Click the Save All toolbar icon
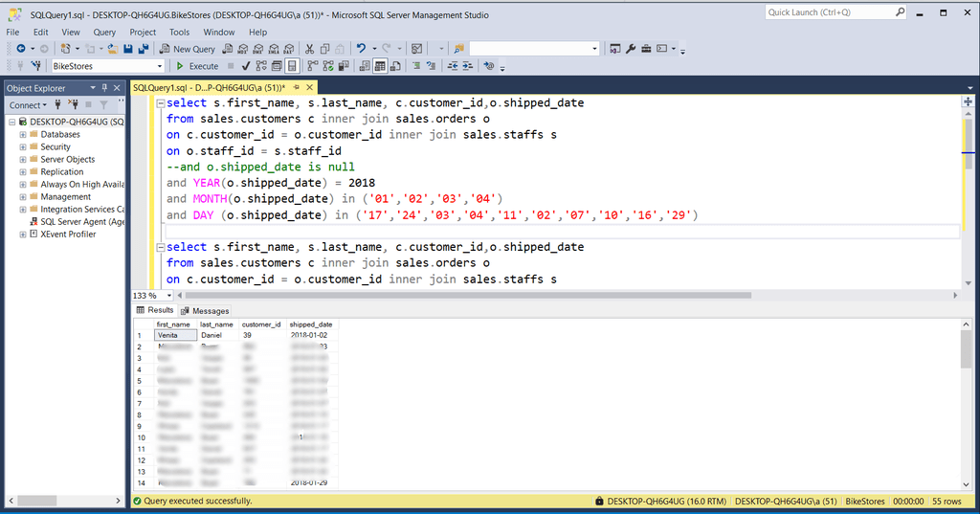Viewport: 980px width, 514px height. (x=144, y=49)
